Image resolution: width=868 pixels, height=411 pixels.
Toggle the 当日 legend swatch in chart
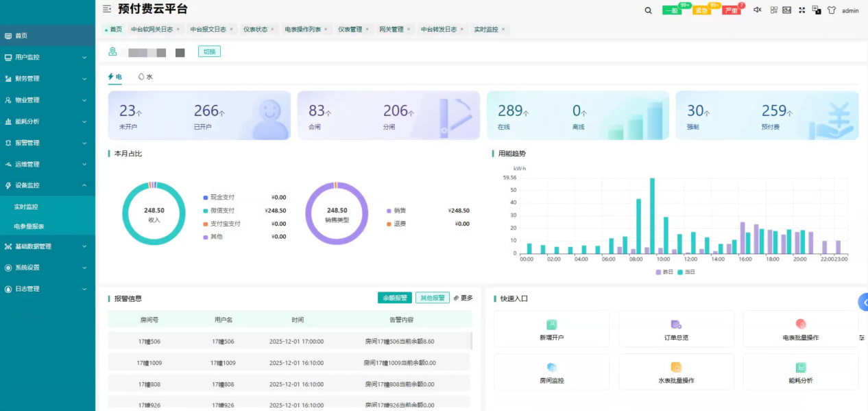680,272
